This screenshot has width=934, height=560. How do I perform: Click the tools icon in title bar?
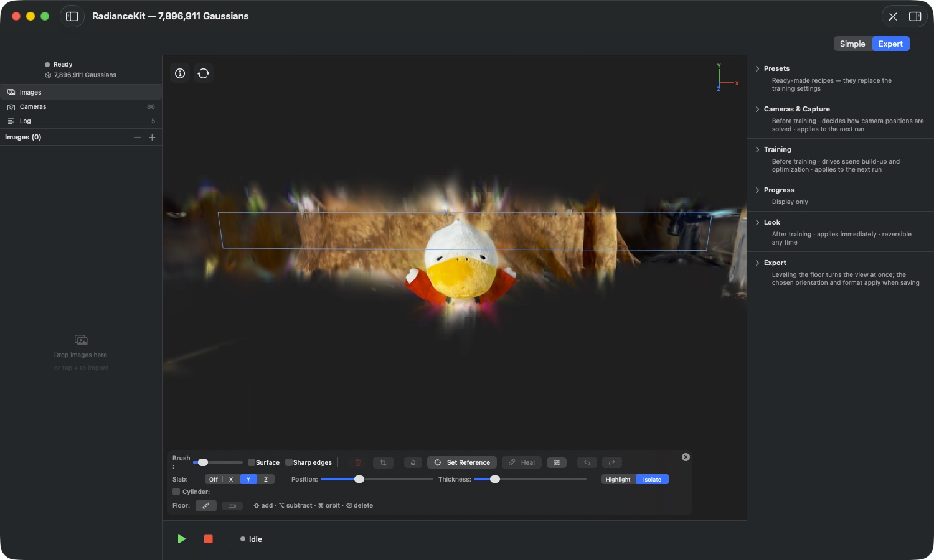pos(893,17)
